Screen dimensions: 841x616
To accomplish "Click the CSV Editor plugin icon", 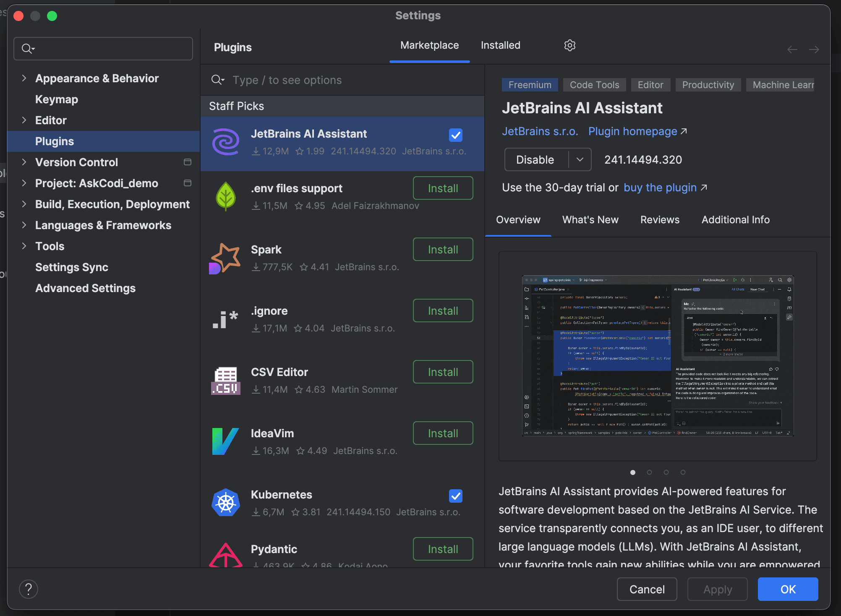I will (226, 381).
